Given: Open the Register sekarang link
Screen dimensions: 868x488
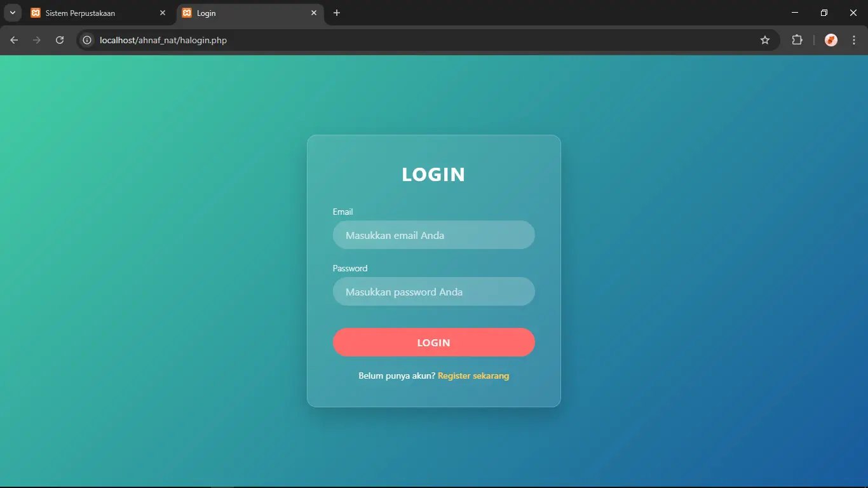Looking at the screenshot, I should pos(473,376).
